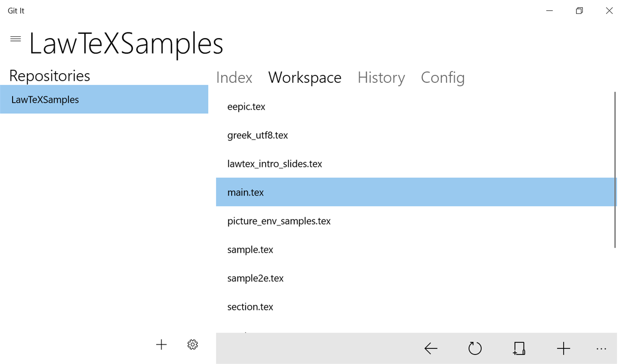The width and height of the screenshot is (625, 364).
Task: Add a new repository with plus icon
Action: [161, 345]
